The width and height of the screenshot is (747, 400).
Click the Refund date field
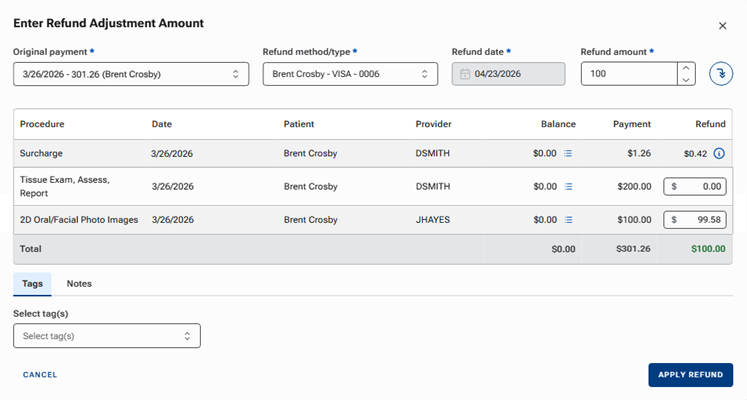(508, 74)
